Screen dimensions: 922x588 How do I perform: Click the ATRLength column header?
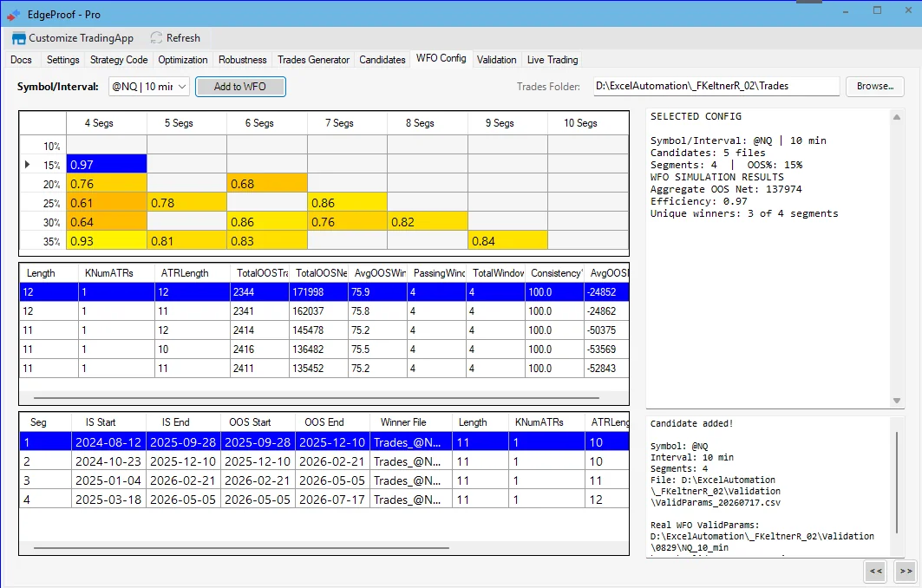[193, 273]
